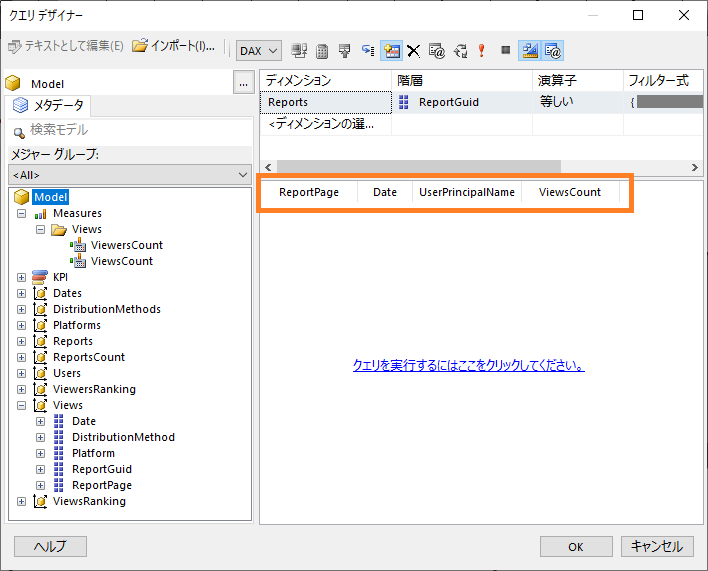
Task: Click the filter expression cell
Action: click(664, 102)
